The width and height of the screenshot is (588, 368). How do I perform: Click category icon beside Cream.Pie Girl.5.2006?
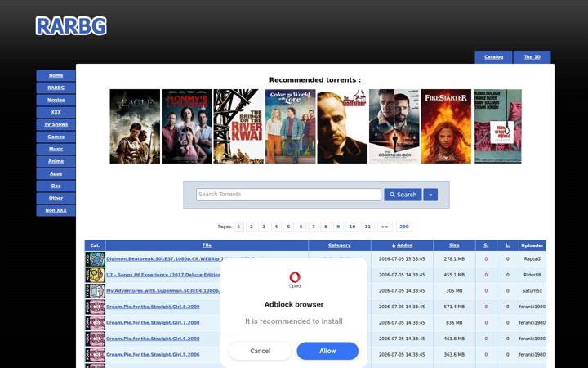pos(95,355)
